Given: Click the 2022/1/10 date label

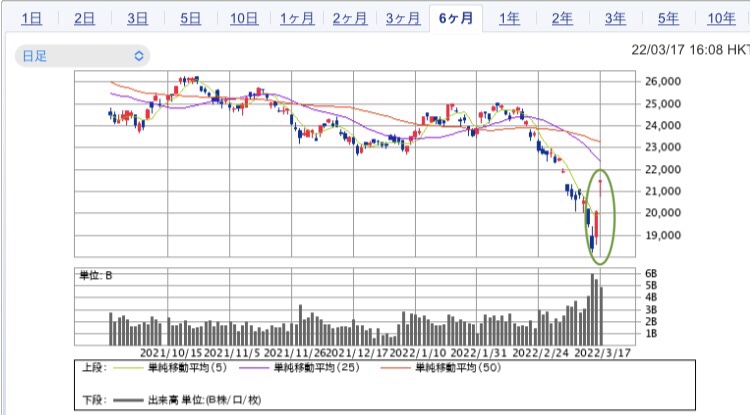Looking at the screenshot, I should coord(418,353).
